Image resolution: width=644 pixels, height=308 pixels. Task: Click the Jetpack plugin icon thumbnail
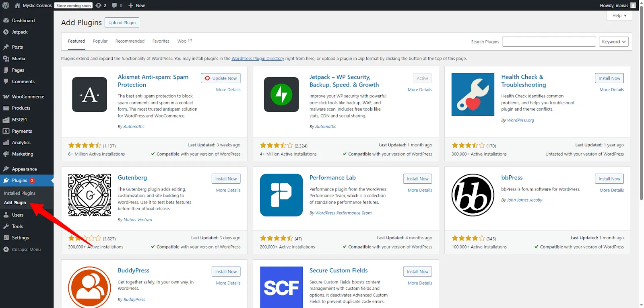(281, 94)
